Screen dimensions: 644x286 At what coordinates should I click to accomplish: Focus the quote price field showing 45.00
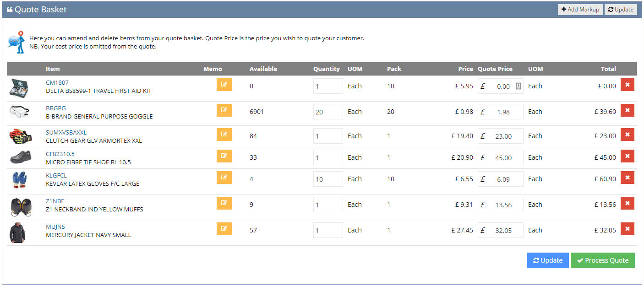pos(500,157)
